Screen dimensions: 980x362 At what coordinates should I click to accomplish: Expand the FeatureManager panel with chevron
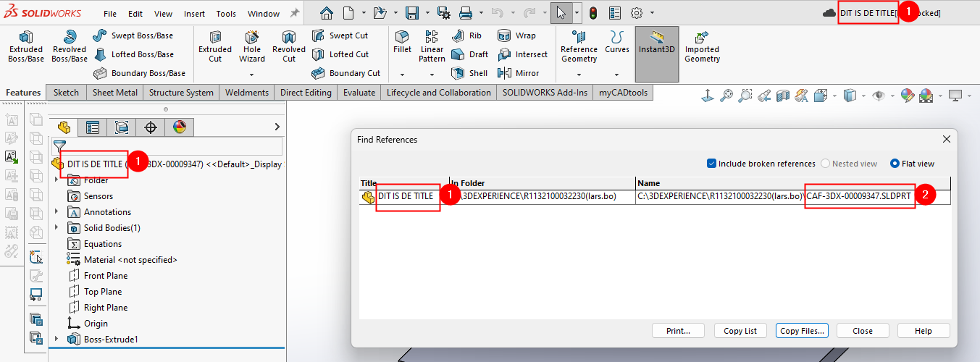click(x=277, y=127)
